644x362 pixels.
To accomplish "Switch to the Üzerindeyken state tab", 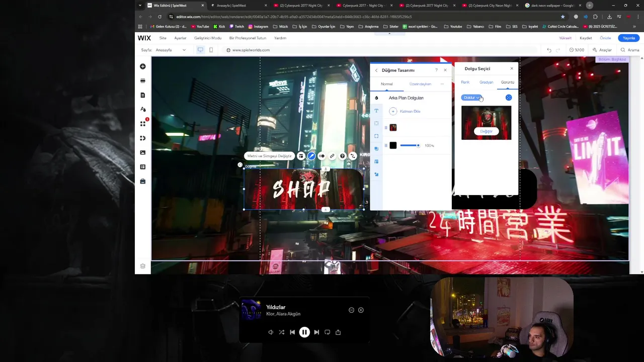I will [420, 84].
